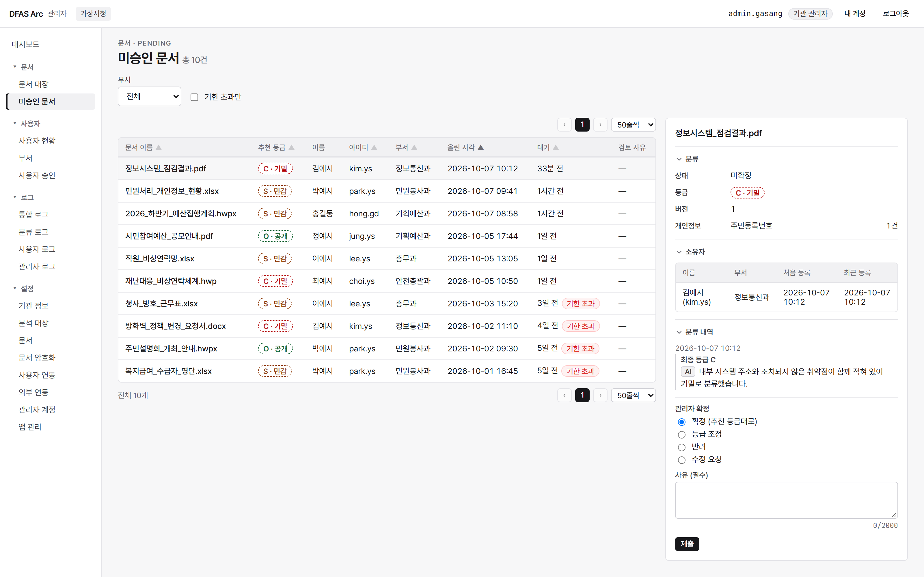Viewport: 924px width, 577px height.
Task: Sort by 아이디 column arrow
Action: [374, 147]
